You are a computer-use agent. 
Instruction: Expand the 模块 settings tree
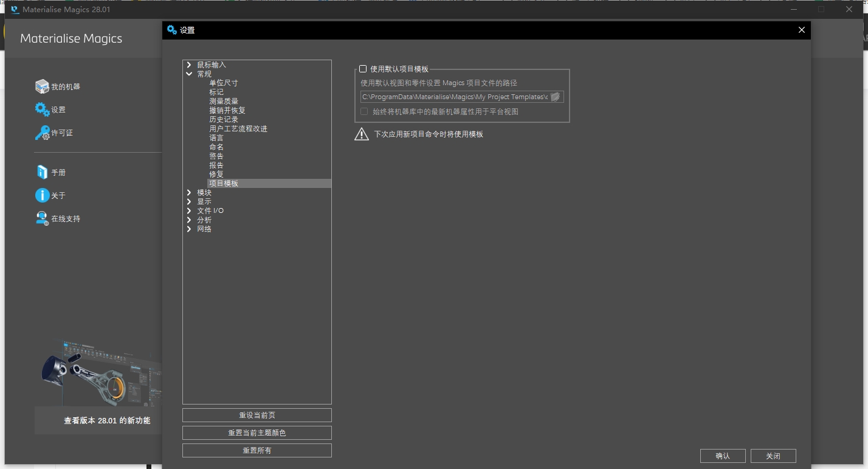point(189,192)
